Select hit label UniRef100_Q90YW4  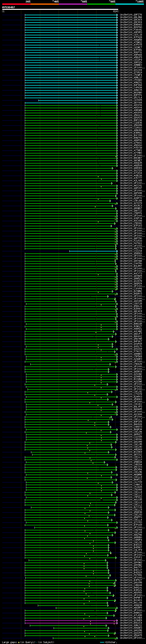click(x=131, y=261)
